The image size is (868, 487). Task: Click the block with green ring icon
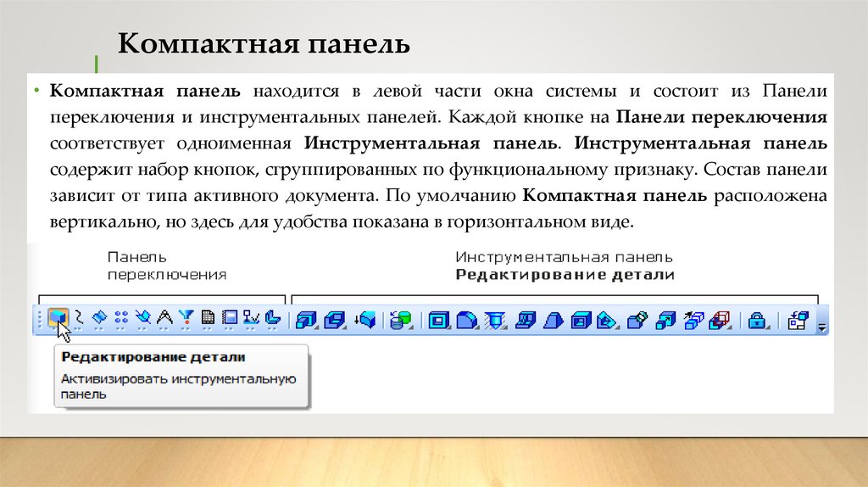pos(637,320)
